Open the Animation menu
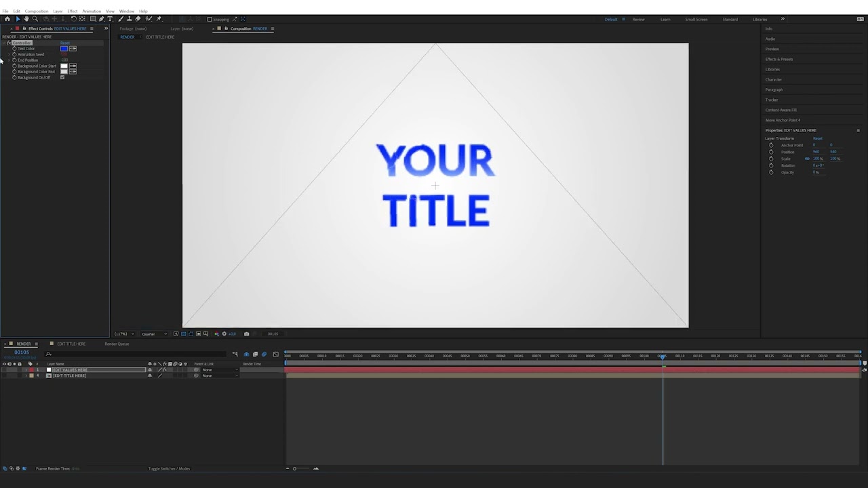 tap(92, 11)
